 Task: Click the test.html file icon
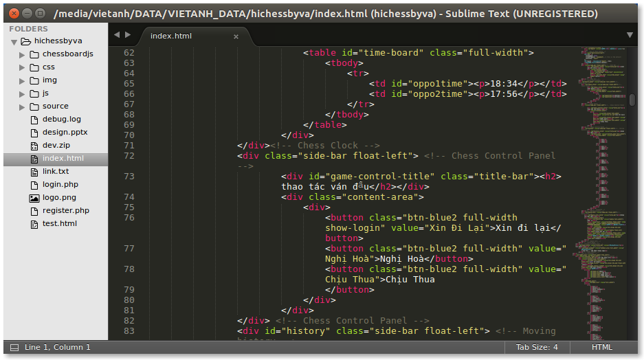tap(34, 225)
